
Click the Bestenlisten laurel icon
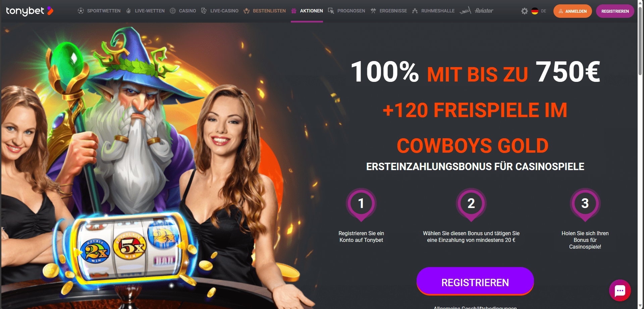coord(247,11)
